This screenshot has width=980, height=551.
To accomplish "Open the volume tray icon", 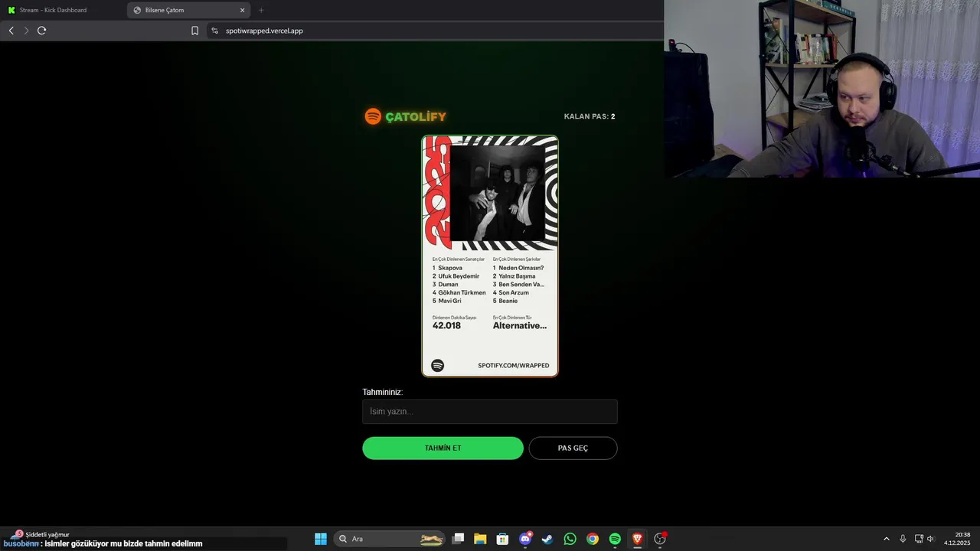I will pyautogui.click(x=931, y=539).
